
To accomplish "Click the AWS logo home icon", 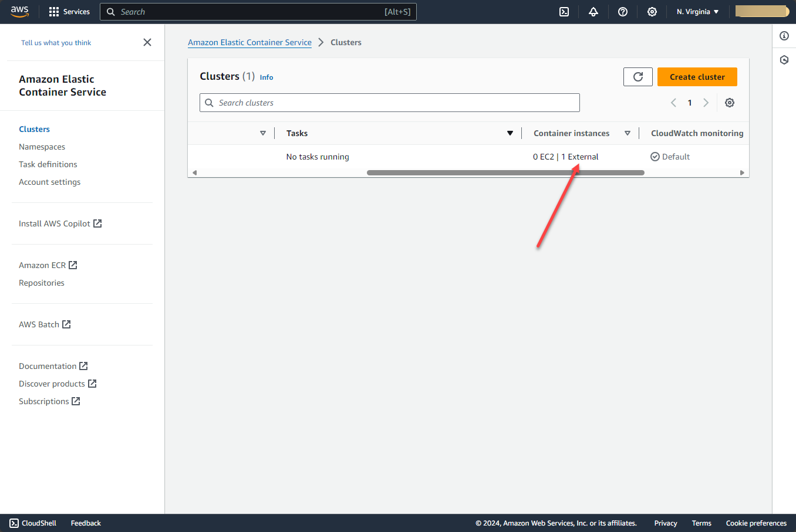I will 19,12.
